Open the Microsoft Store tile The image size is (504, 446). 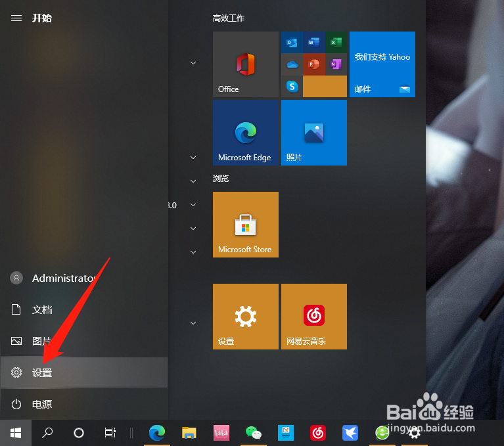[x=246, y=225]
